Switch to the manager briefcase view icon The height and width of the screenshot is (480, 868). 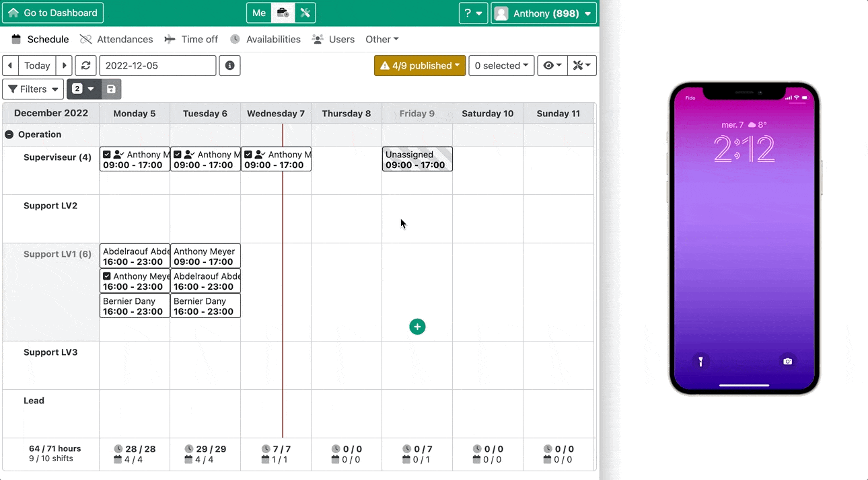click(x=283, y=13)
